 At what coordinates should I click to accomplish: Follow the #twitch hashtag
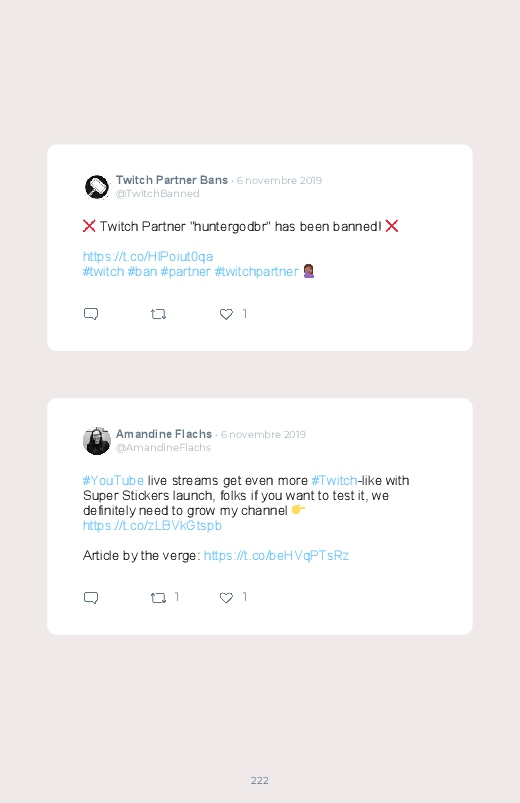point(103,271)
